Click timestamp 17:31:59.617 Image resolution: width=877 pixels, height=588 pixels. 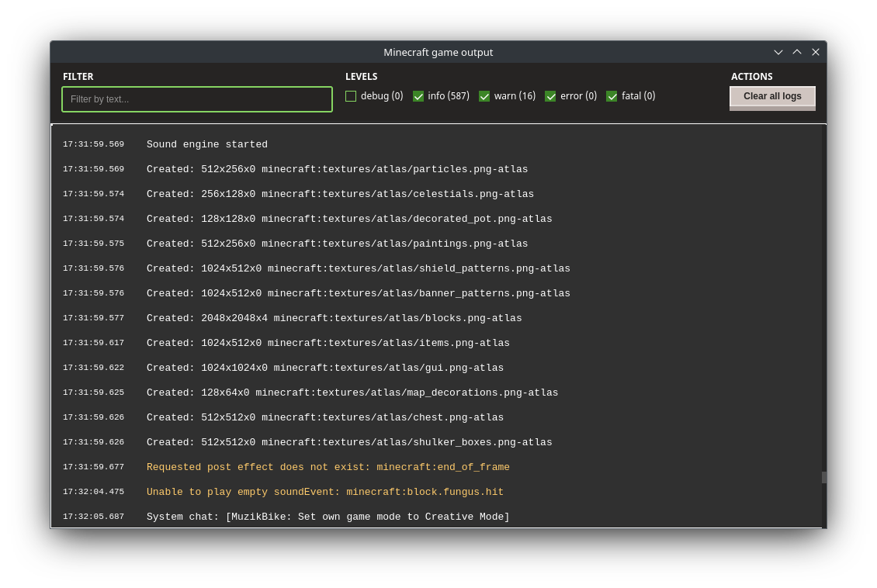click(x=93, y=343)
